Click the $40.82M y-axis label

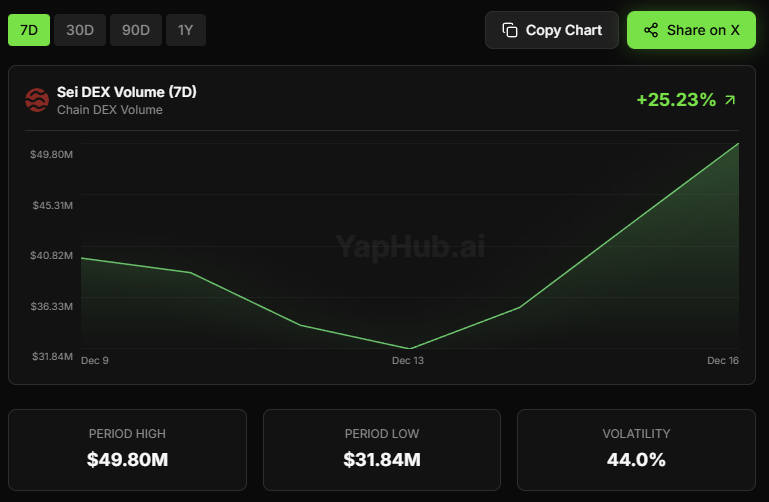[51, 255]
